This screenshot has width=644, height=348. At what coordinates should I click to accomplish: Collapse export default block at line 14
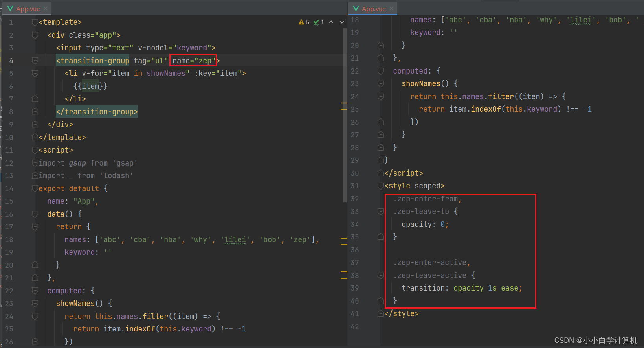pyautogui.click(x=35, y=188)
